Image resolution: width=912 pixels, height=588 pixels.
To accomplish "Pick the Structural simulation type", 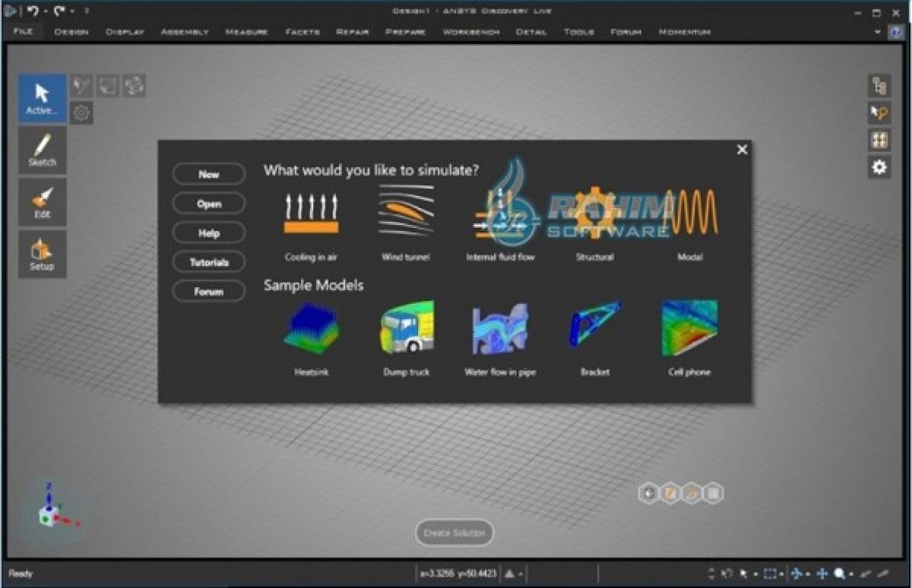I will click(x=594, y=217).
